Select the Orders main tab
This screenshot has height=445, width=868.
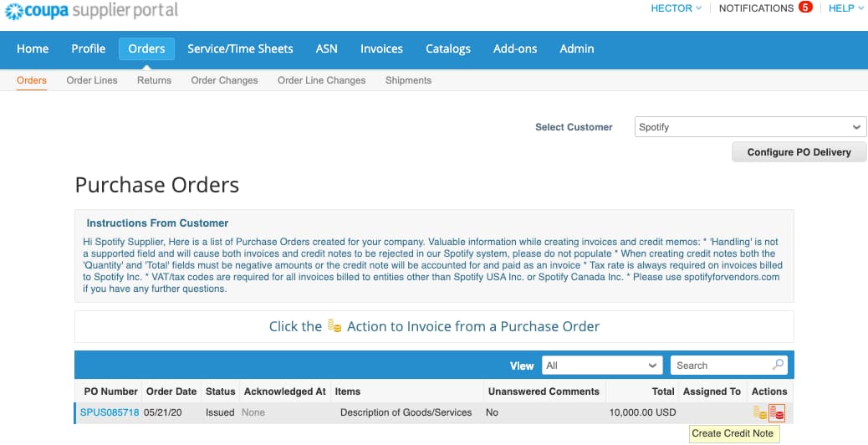[x=146, y=49]
